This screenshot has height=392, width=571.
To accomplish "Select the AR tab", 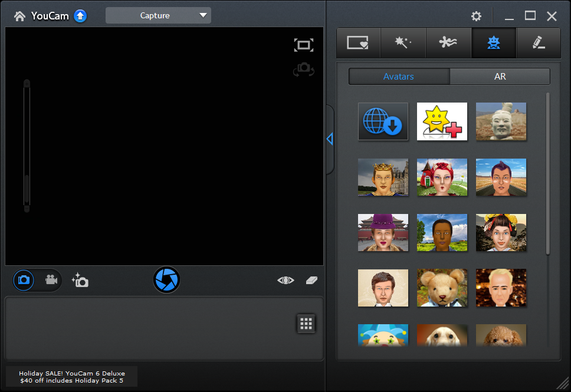I will [500, 77].
